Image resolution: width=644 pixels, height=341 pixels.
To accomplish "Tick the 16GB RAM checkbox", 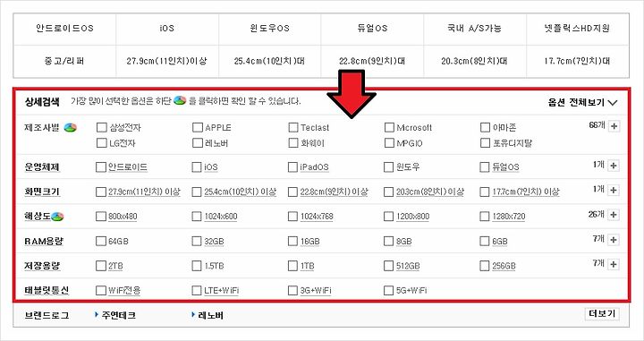I will [x=292, y=241].
